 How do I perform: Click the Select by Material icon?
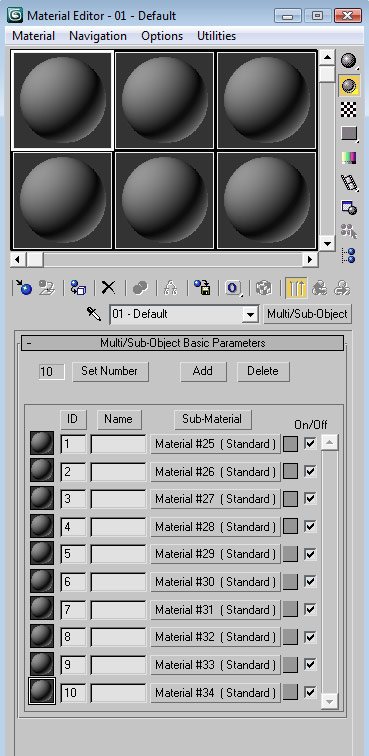point(349,231)
